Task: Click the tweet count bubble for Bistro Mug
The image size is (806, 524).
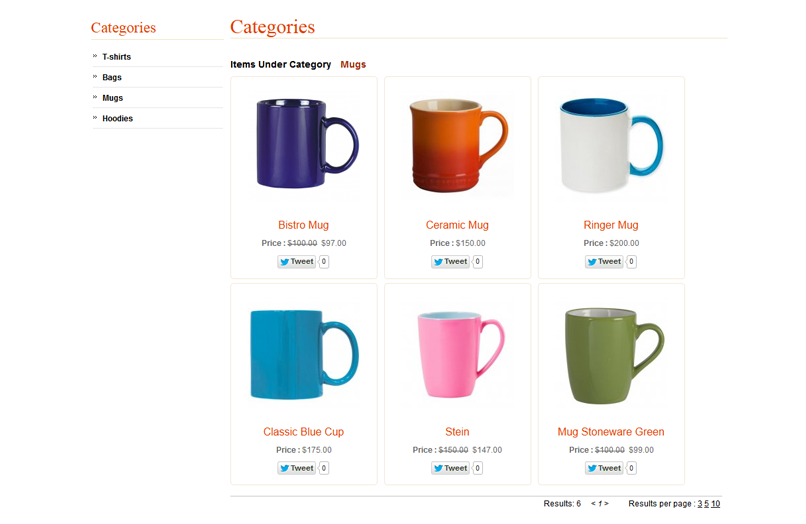Action: click(324, 262)
